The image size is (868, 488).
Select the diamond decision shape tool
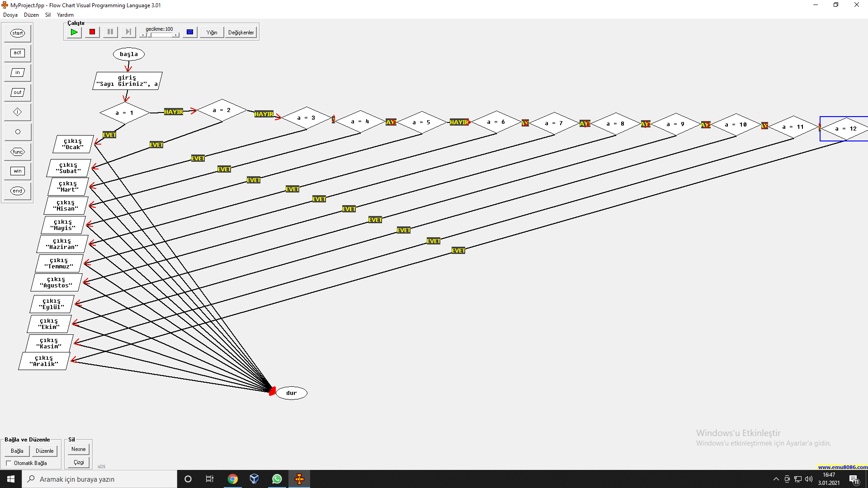(x=18, y=112)
